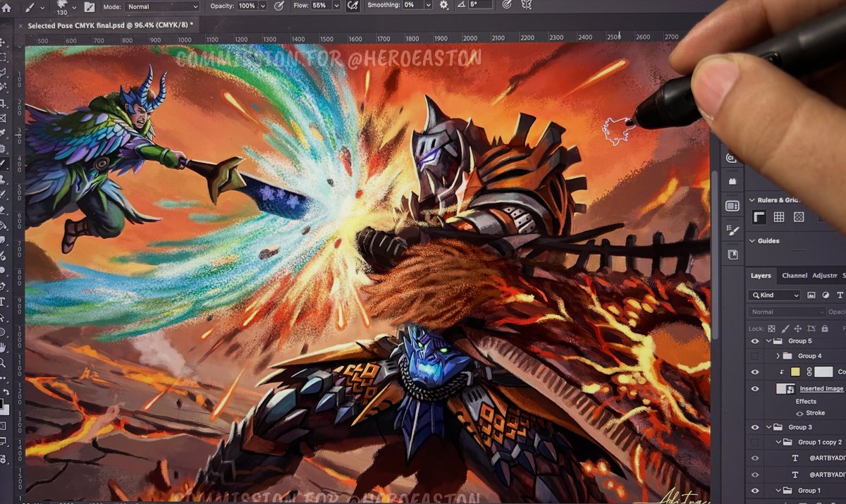The height and width of the screenshot is (504, 846).
Task: Collapse Group 1 folder
Action: click(x=778, y=490)
